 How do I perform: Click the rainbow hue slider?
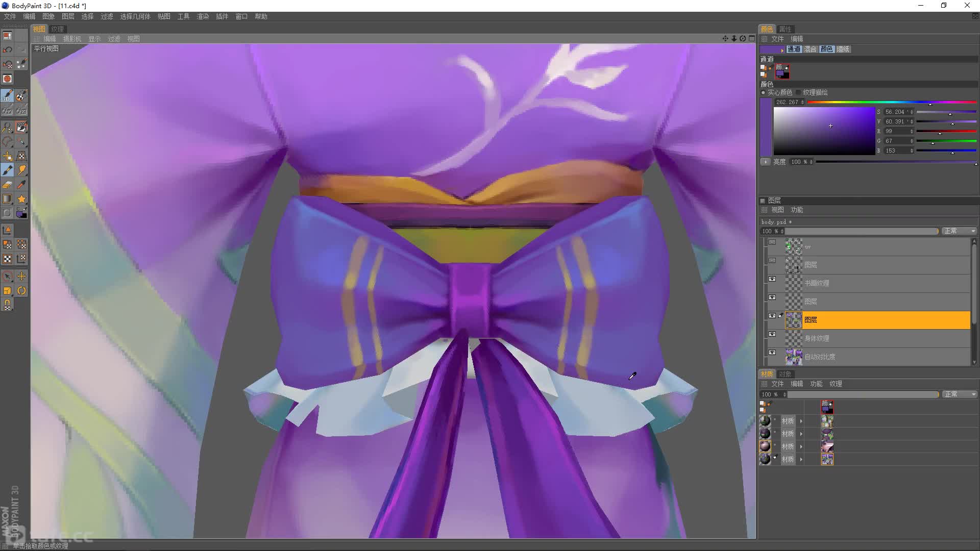892,102
